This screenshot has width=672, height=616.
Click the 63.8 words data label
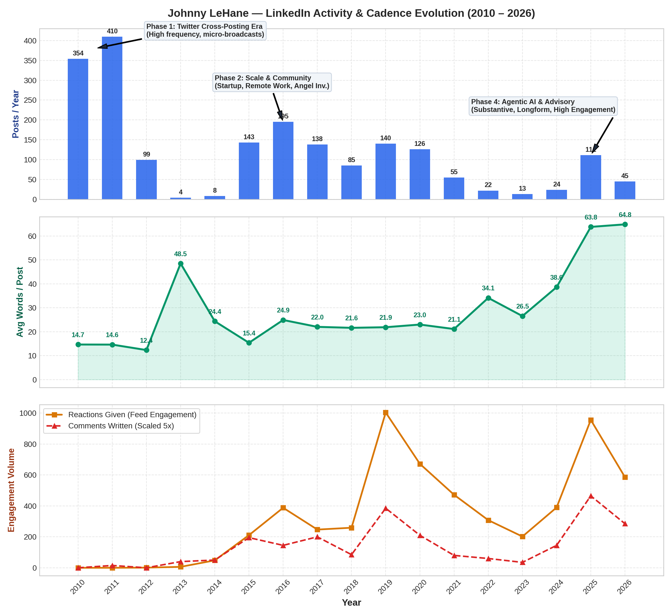(x=591, y=218)
